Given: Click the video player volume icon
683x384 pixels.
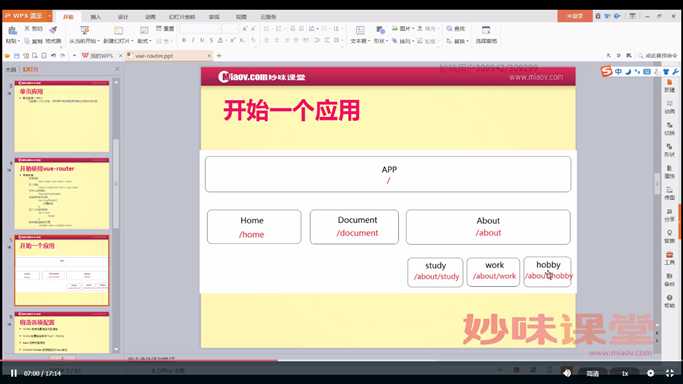Looking at the screenshot, I should point(567,373).
